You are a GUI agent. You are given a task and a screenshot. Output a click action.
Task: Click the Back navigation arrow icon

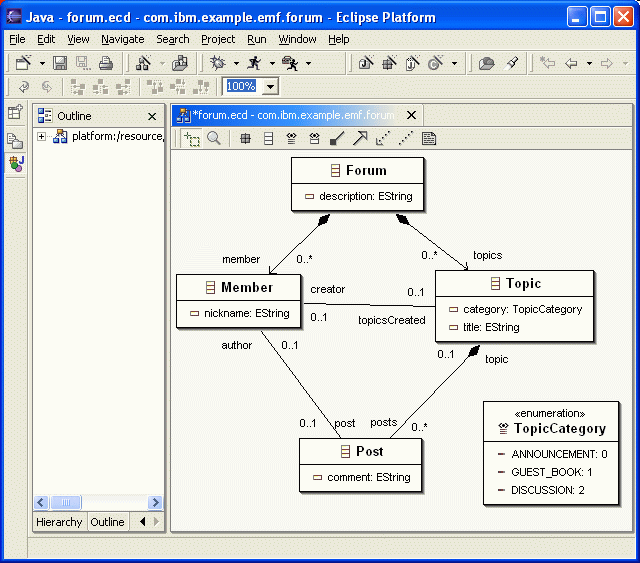[x=571, y=63]
